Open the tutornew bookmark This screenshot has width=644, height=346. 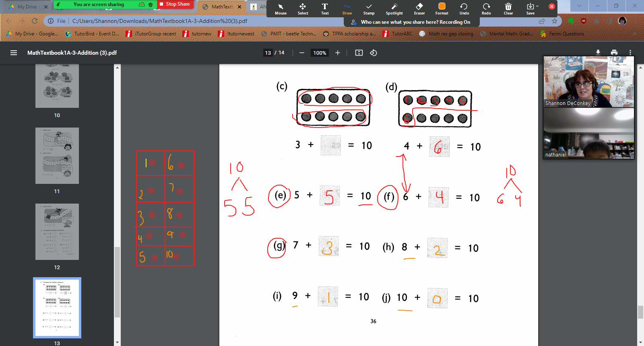coord(197,34)
